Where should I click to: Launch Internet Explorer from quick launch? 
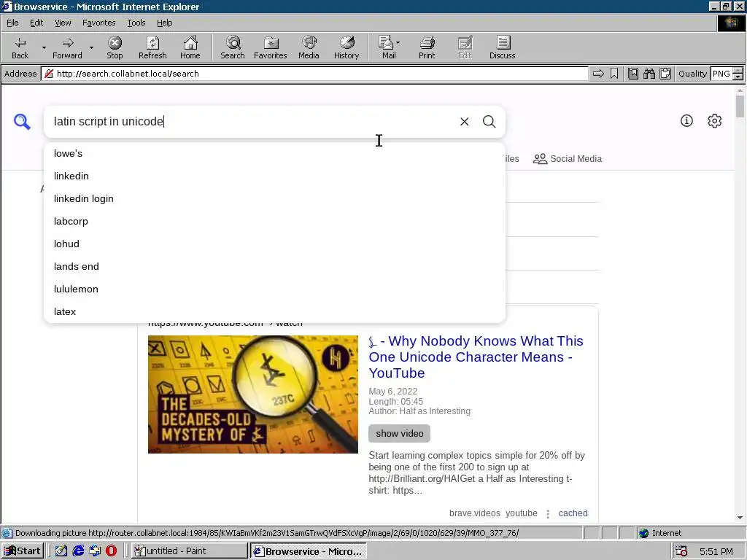(78, 551)
